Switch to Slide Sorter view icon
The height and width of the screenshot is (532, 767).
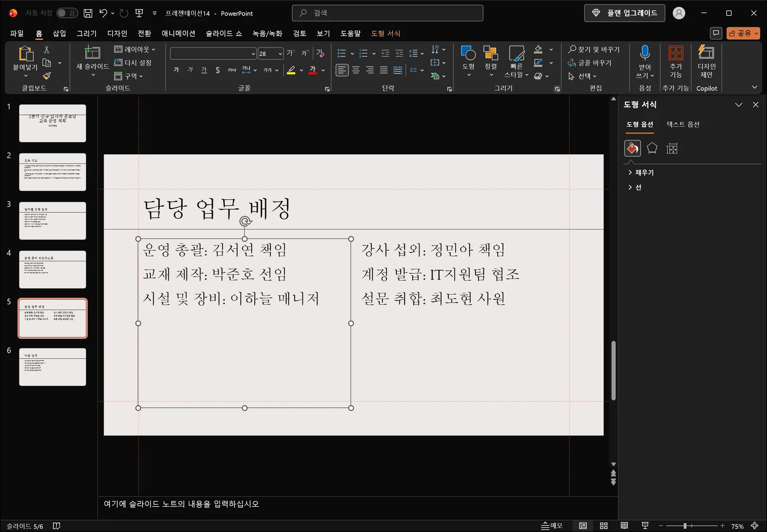604,526
